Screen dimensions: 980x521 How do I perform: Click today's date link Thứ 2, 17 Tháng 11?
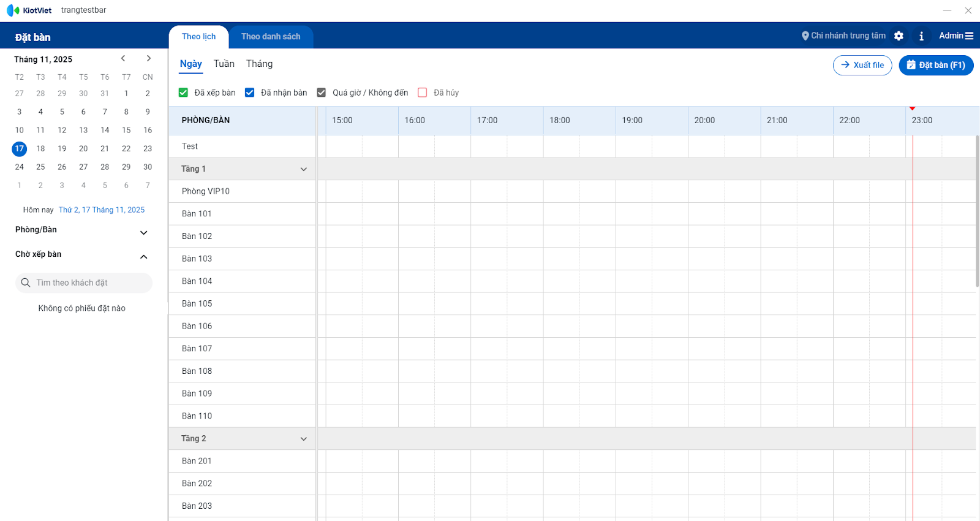pyautogui.click(x=102, y=210)
